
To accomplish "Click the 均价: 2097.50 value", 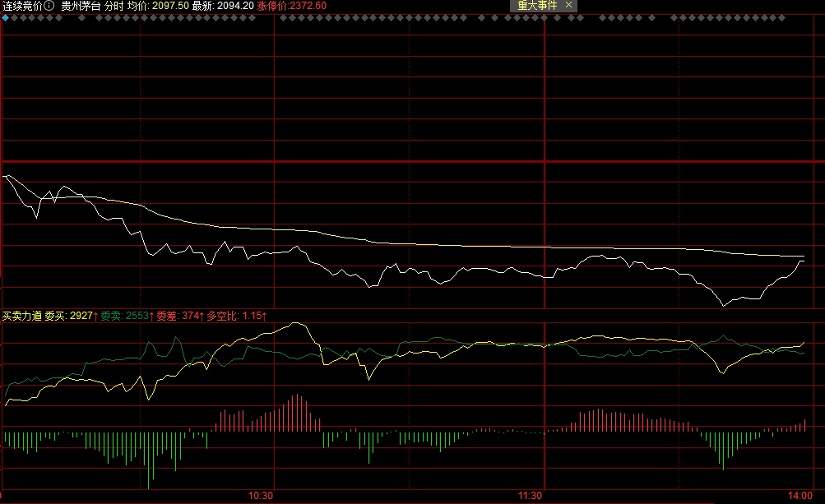I will (x=158, y=6).
